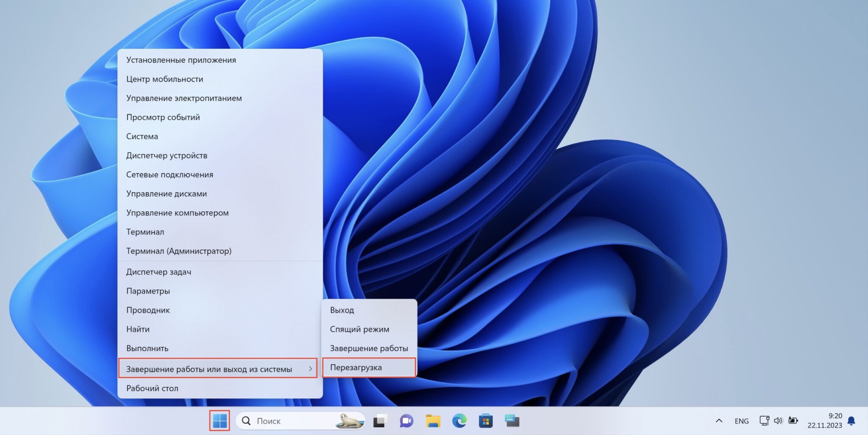Select "Спящий режим" option

pos(359,329)
